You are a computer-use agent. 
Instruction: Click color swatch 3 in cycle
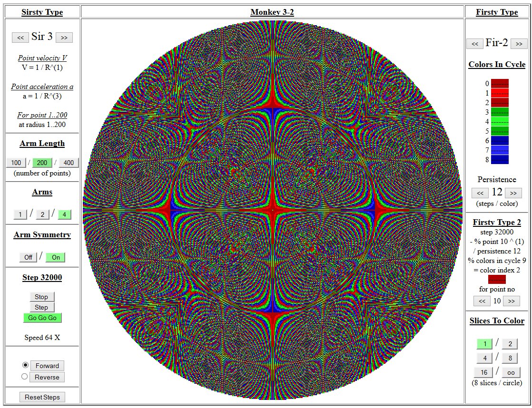500,112
